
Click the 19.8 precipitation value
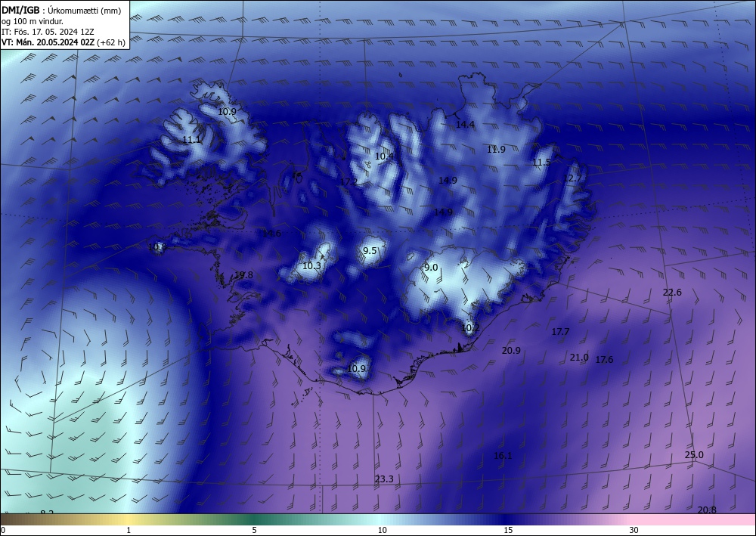pos(243,274)
